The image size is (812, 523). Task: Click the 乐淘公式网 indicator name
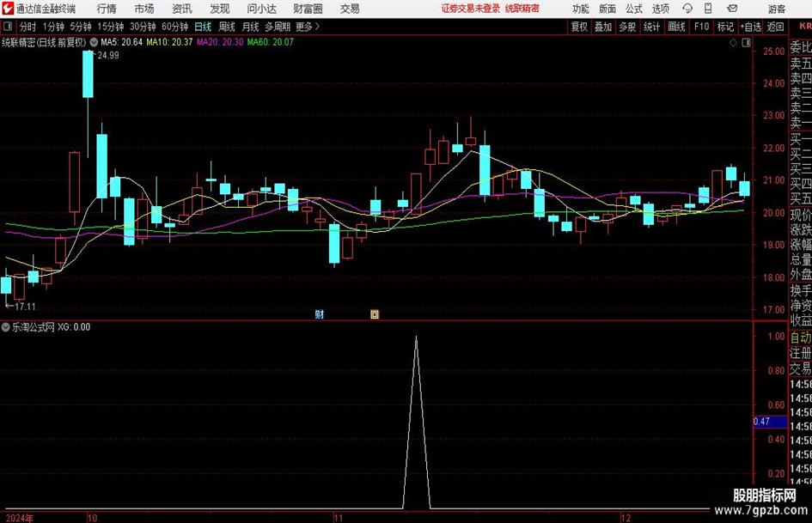34,327
